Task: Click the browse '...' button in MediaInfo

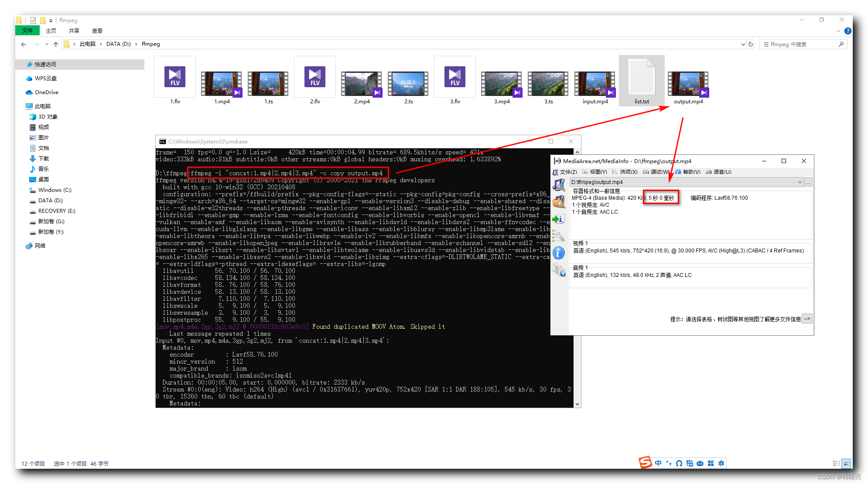Action: point(808,182)
